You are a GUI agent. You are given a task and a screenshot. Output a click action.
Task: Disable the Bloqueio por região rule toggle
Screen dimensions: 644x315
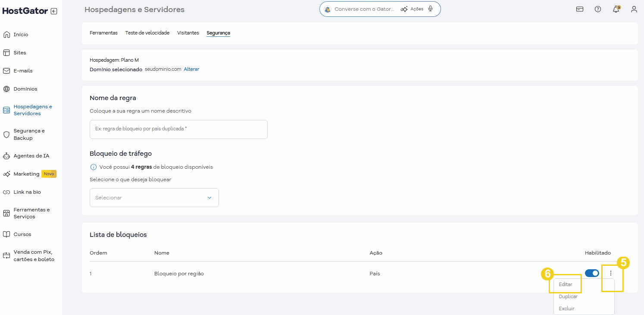coord(591,273)
